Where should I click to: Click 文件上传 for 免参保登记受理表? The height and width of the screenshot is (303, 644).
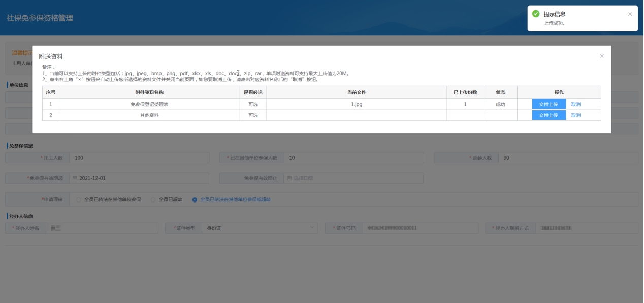[x=549, y=104]
